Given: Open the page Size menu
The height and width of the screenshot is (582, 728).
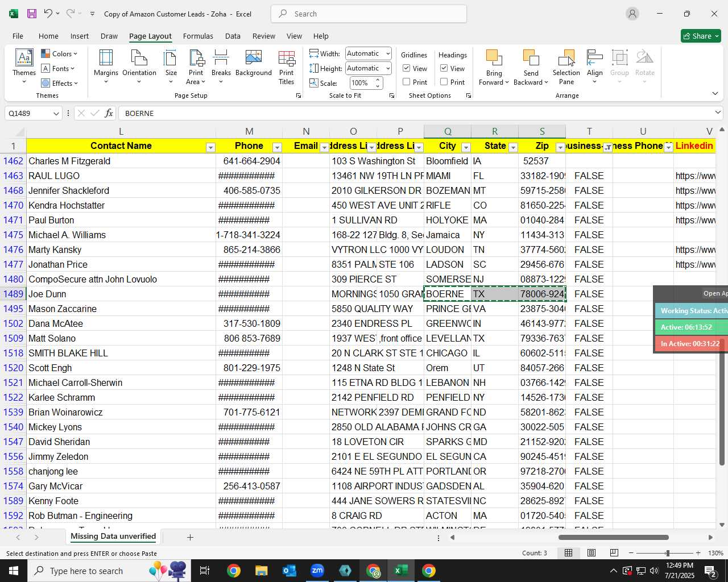Looking at the screenshot, I should pos(171,66).
